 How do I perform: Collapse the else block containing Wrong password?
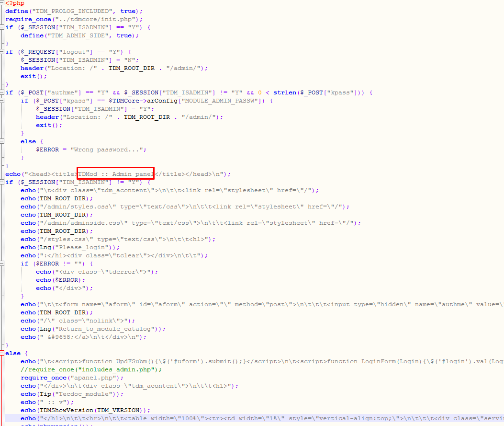coord(1,141)
